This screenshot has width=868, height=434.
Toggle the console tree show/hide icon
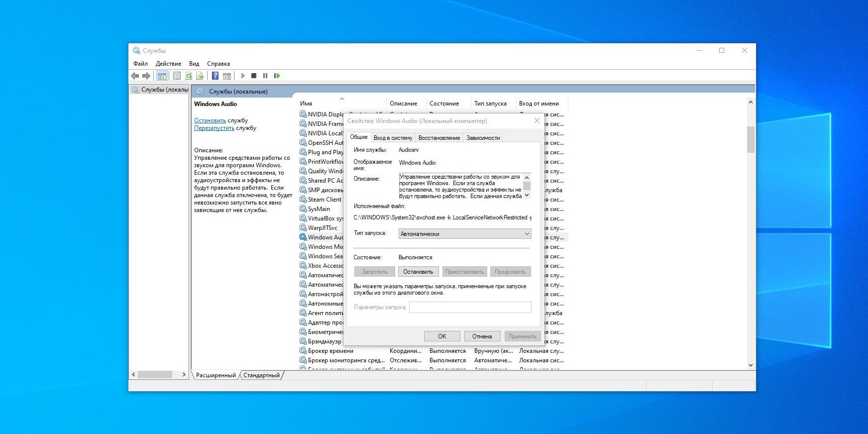pos(162,76)
